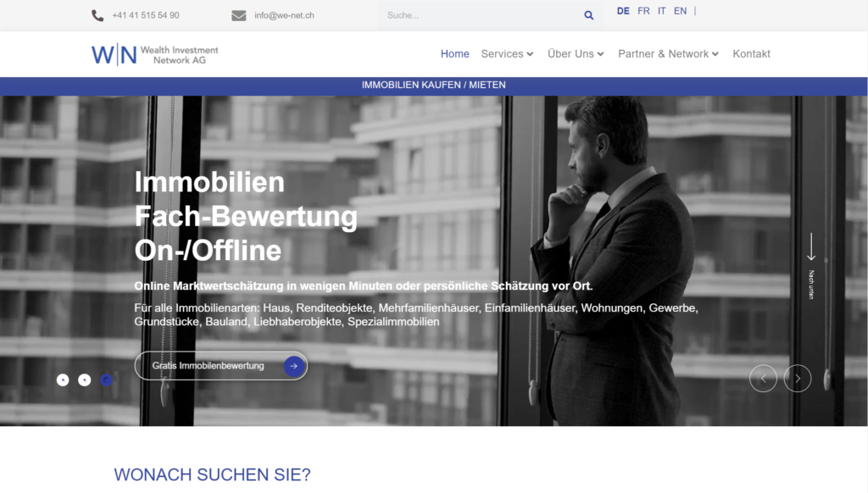
Task: Select the first slider dot
Action: point(63,380)
